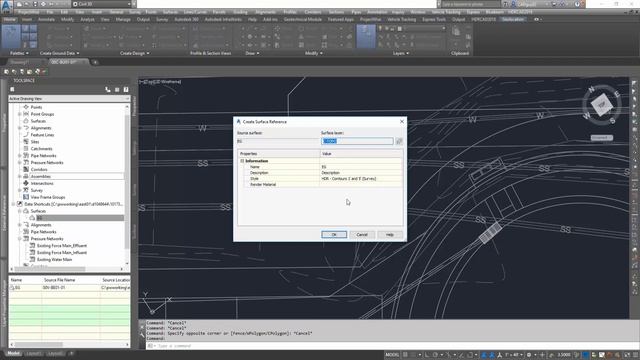Expand the Survey tree node
This screenshot has width=640, height=360.
pyautogui.click(x=20, y=190)
